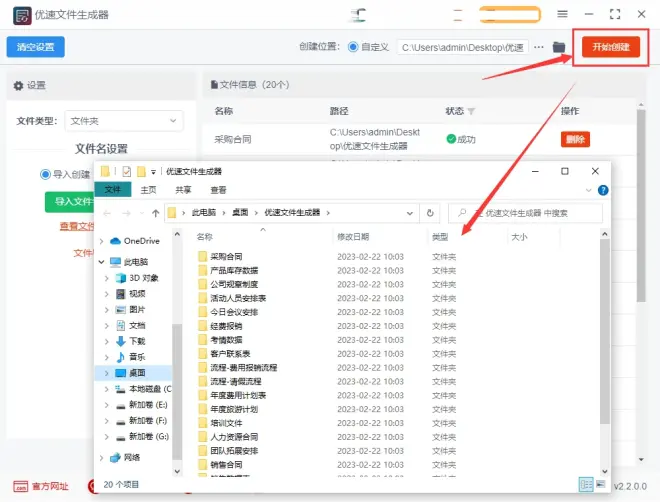Image resolution: width=660 pixels, height=502 pixels.
Task: Open the 文件类型 dropdown
Action: tap(124, 121)
